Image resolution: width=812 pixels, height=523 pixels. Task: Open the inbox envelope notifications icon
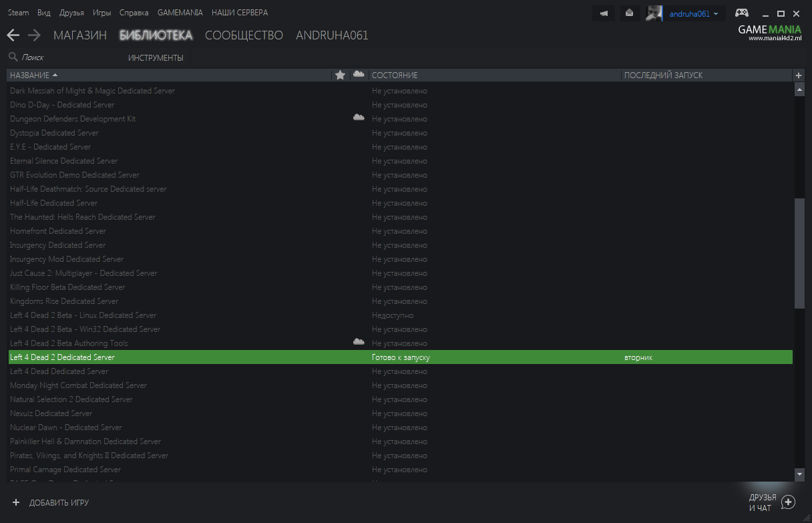pos(628,13)
